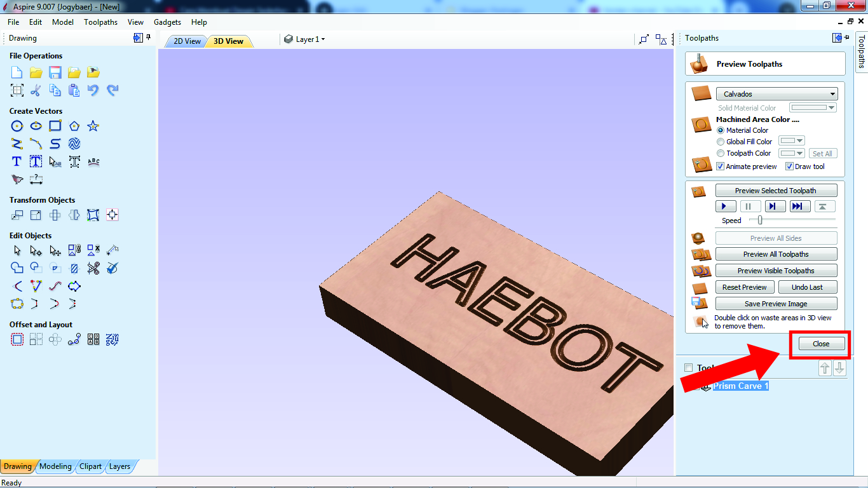868x488 pixels.
Task: Uncheck the Draw tool checkbox
Action: click(x=789, y=166)
